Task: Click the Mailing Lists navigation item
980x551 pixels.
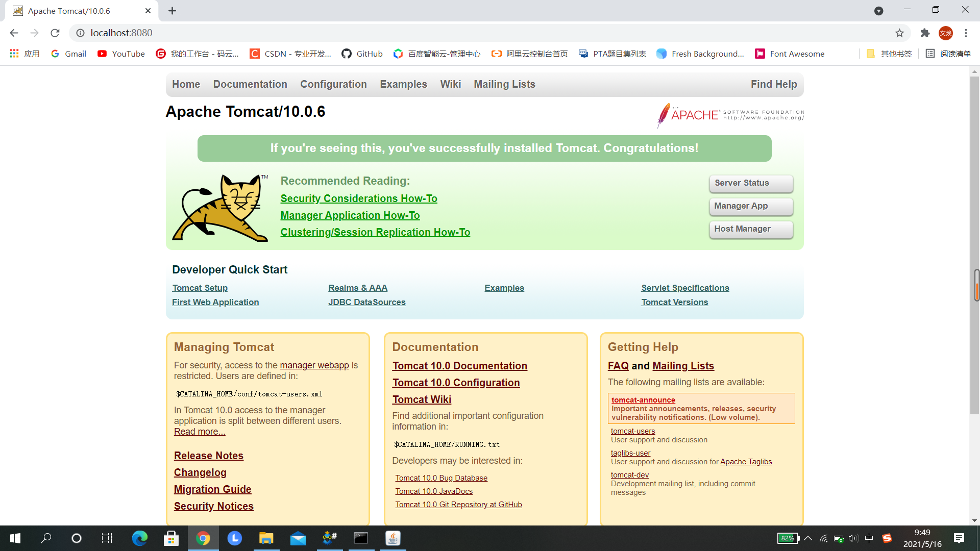Action: point(504,84)
